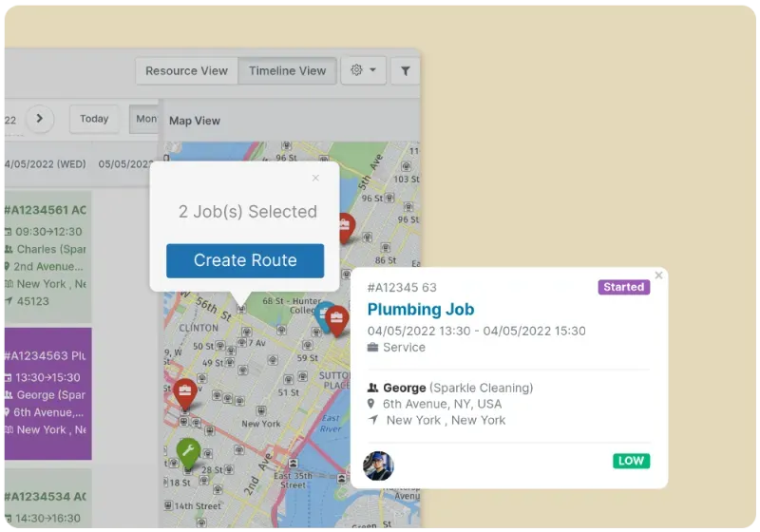The height and width of the screenshot is (532, 760).
Task: Click the green wrench map marker
Action: tap(188, 453)
